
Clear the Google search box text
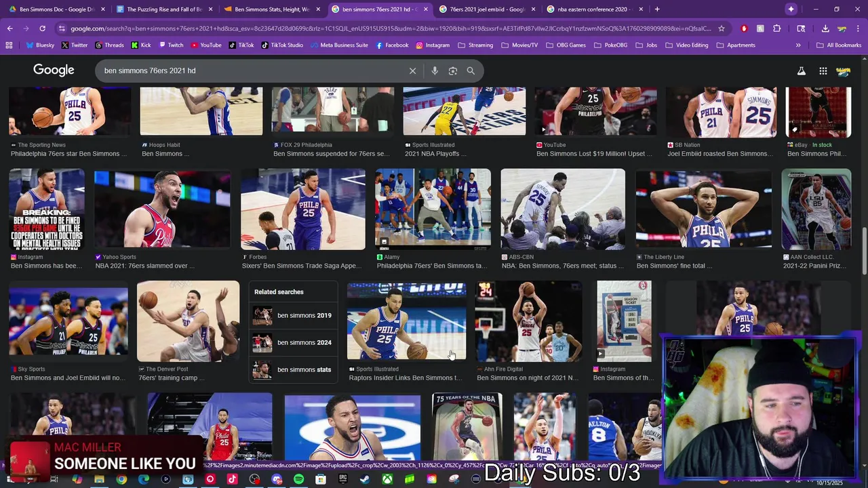[412, 70]
